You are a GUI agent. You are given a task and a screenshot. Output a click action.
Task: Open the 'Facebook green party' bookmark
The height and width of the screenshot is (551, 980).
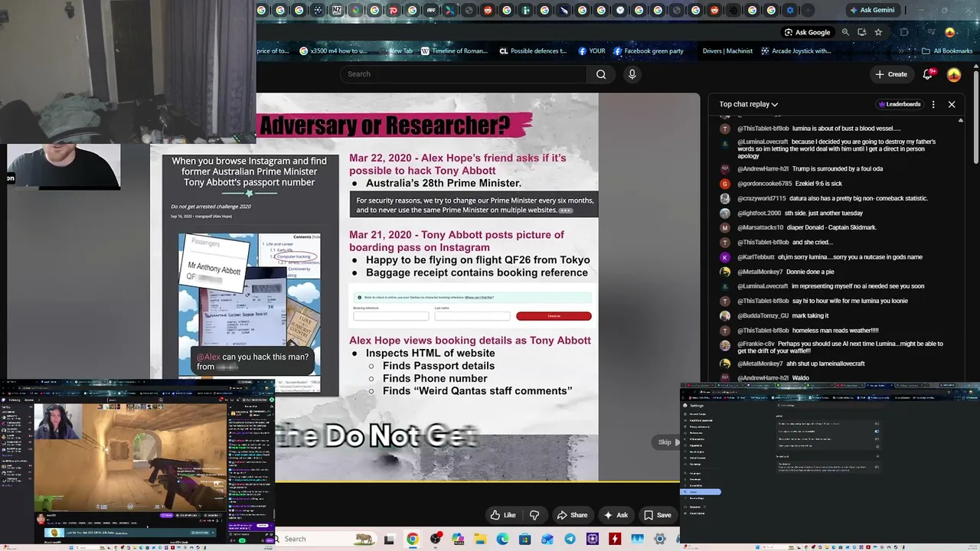coord(648,51)
